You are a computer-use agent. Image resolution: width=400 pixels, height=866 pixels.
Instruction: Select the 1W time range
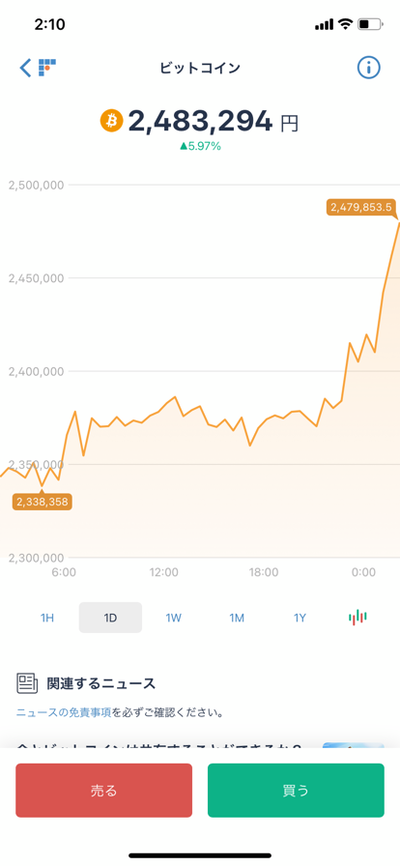(x=173, y=617)
